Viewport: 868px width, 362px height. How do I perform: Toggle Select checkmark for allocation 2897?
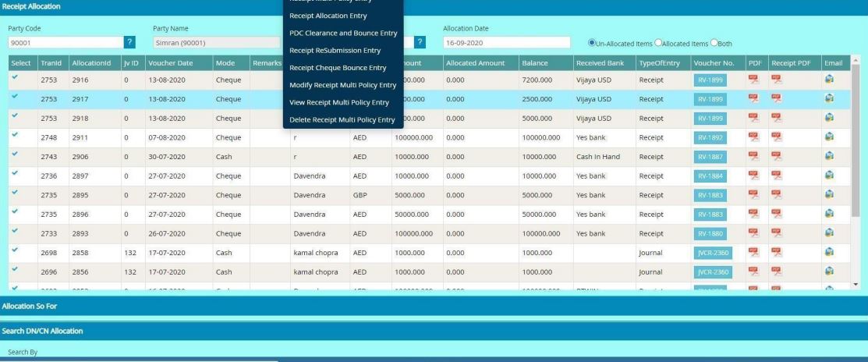click(x=15, y=172)
